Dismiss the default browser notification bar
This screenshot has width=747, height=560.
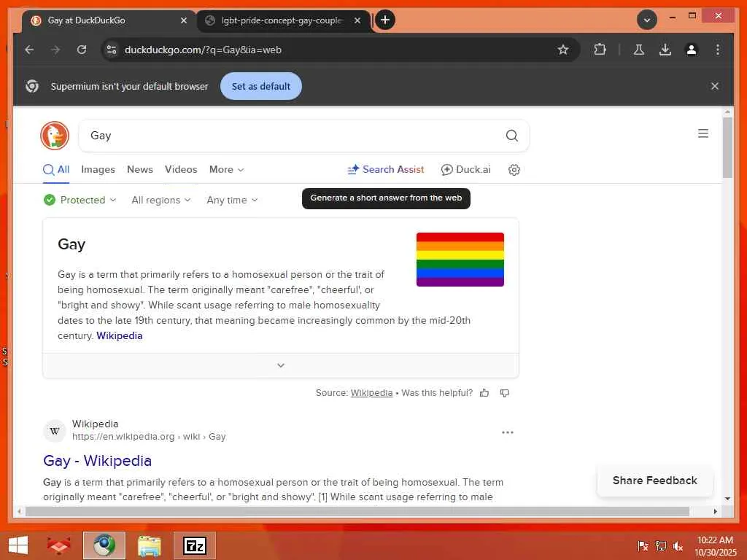(715, 86)
